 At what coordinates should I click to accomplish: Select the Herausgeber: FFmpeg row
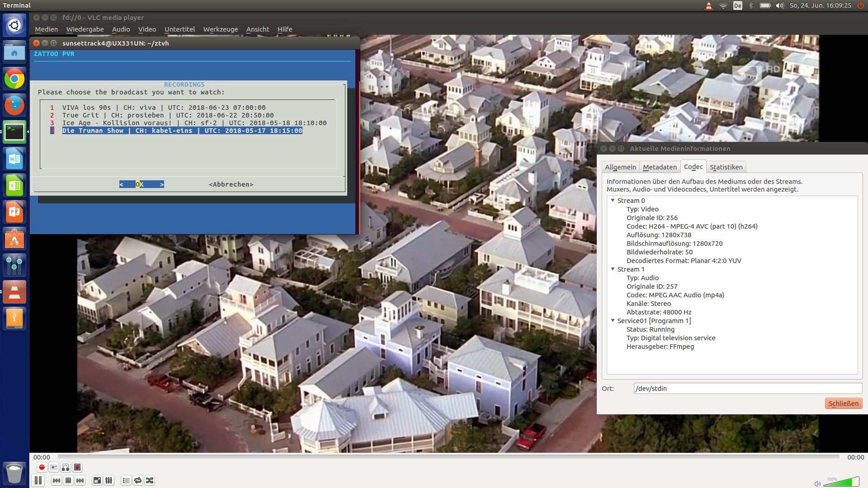(x=660, y=347)
